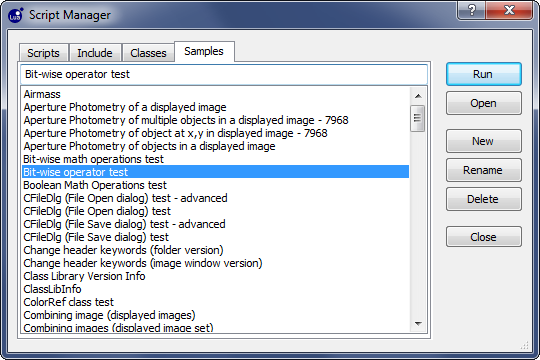
Task: Click the script list scrollbar thumb
Action: (x=418, y=118)
